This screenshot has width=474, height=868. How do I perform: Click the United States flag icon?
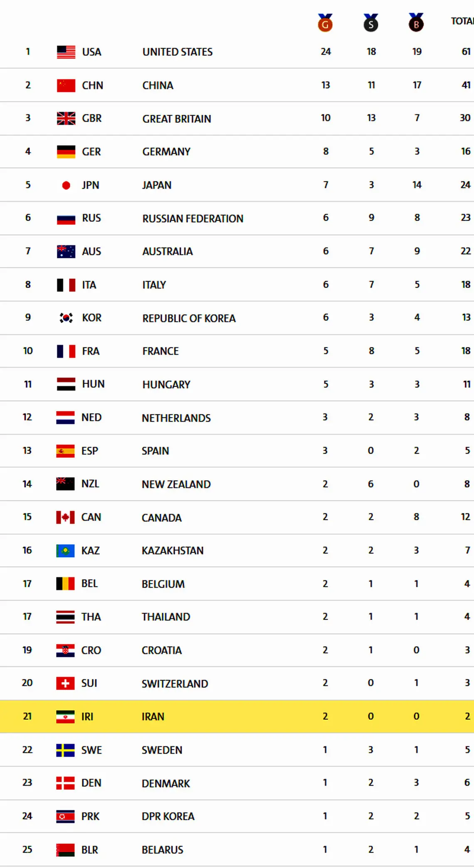click(x=66, y=52)
